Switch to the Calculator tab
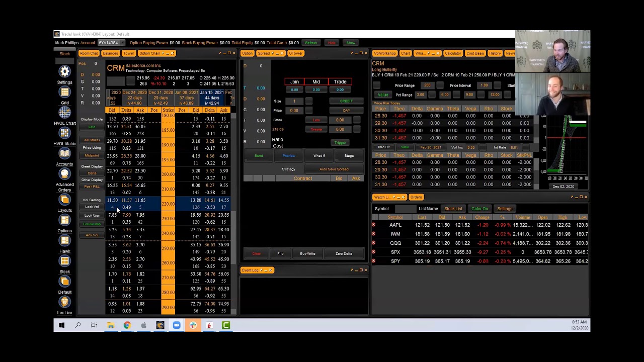The image size is (644, 362). [x=453, y=53]
